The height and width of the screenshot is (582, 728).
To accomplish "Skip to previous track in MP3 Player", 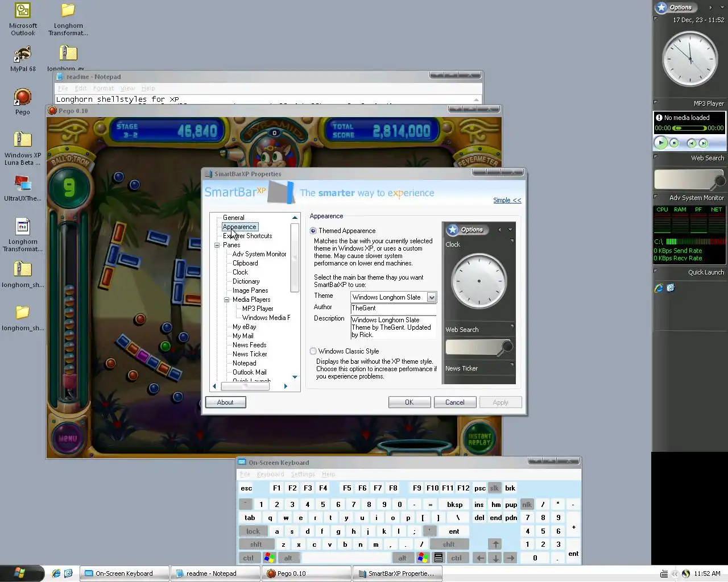I will point(691,143).
